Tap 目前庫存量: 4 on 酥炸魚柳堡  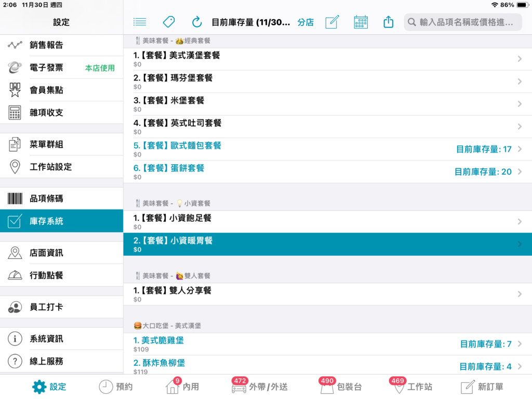(485, 366)
